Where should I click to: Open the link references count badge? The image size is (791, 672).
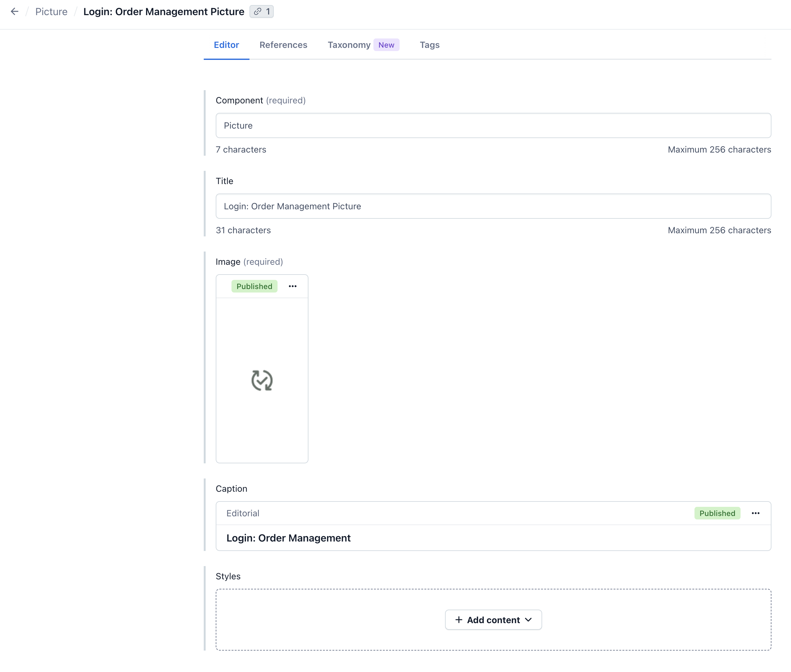click(261, 12)
